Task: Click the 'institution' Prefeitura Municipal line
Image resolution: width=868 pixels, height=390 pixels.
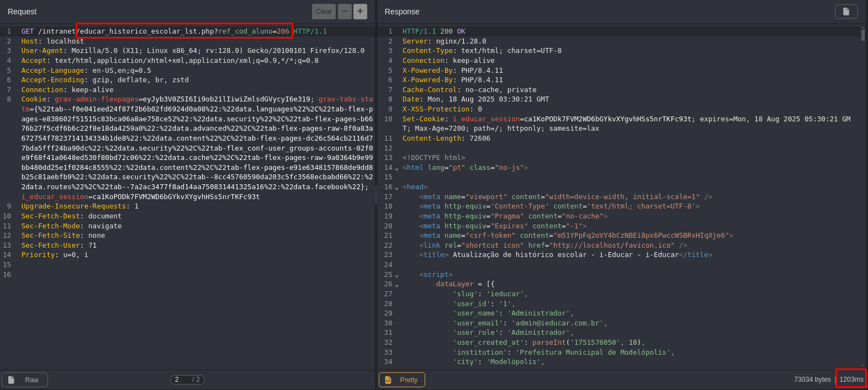Action: click(564, 352)
